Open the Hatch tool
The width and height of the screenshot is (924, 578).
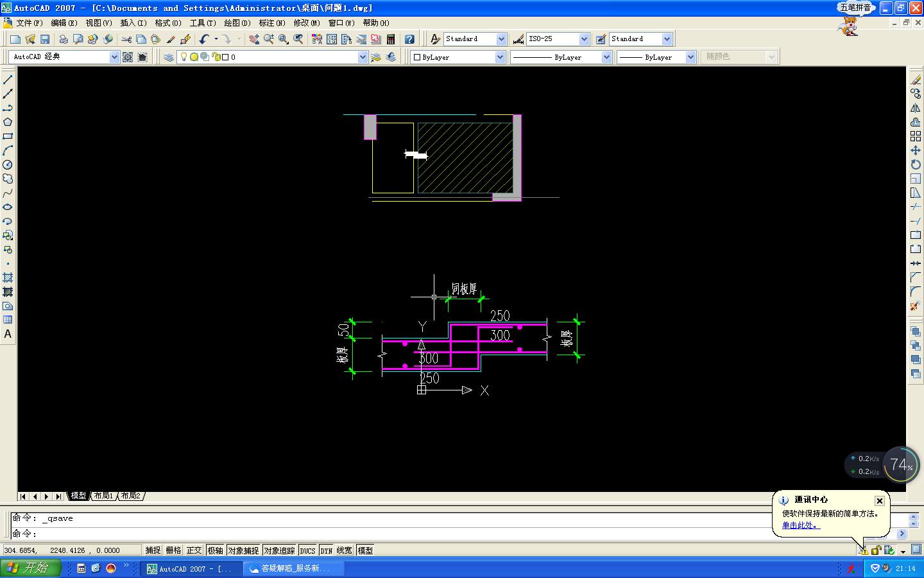(x=8, y=277)
